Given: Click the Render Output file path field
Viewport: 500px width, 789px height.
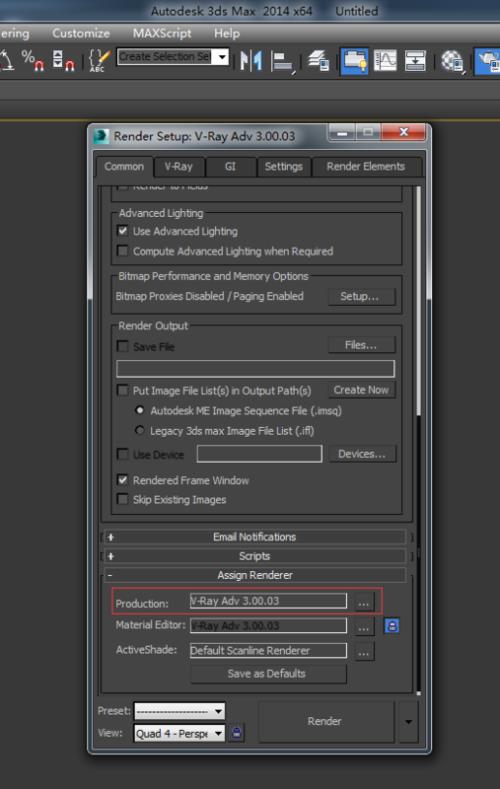Looking at the screenshot, I should [256, 369].
